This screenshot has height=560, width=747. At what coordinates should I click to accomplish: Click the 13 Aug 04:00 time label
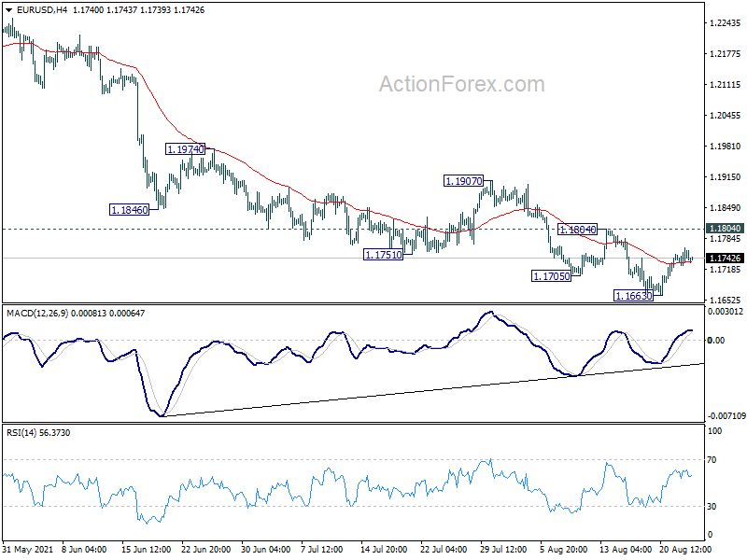[626, 550]
